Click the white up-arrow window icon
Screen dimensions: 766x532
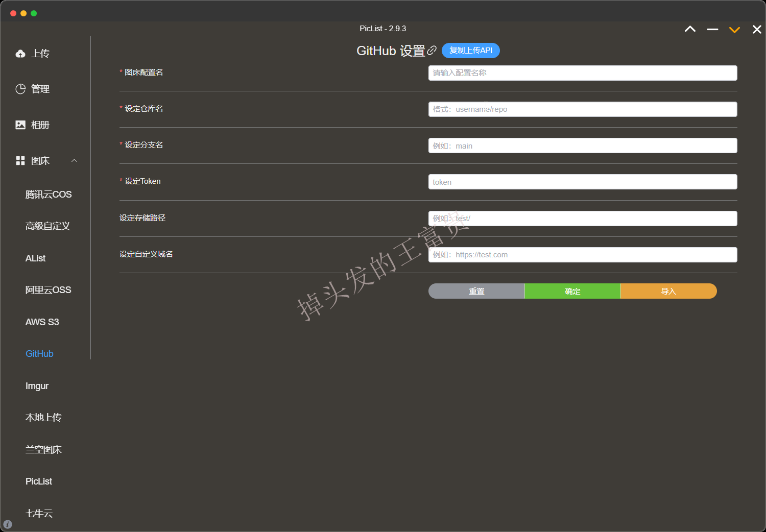[690, 29]
